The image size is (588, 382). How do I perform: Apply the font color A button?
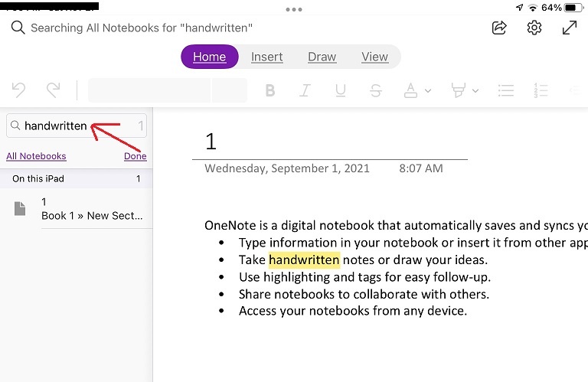[x=410, y=90]
